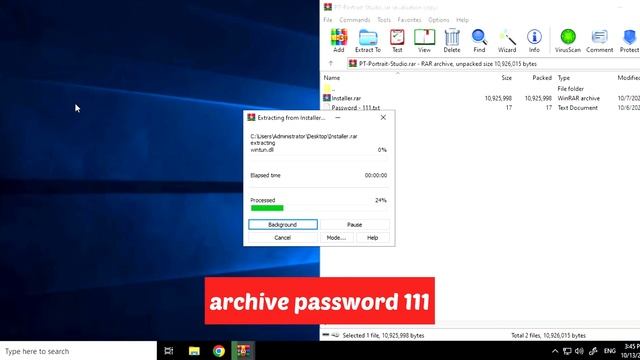Click the WinRAR taskbar icon
640x360 pixels.
[243, 351]
